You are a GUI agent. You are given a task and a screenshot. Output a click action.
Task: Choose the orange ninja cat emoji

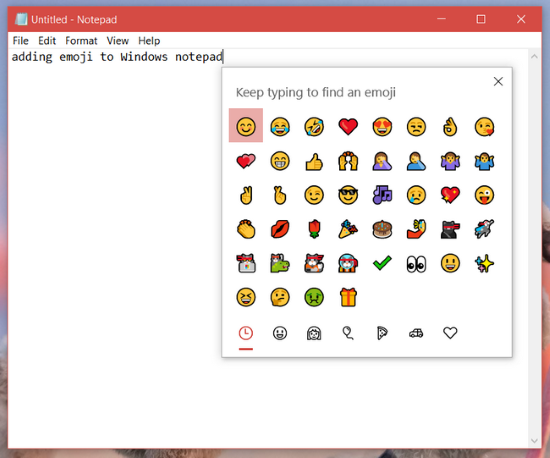point(314,263)
